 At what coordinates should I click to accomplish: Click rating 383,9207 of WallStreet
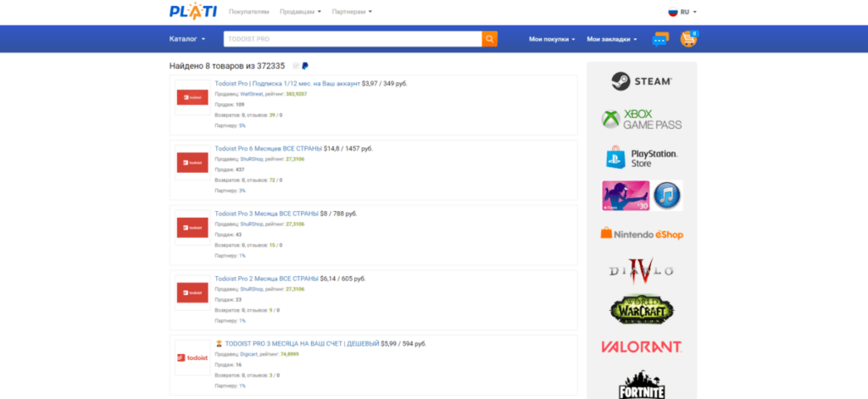click(x=296, y=94)
